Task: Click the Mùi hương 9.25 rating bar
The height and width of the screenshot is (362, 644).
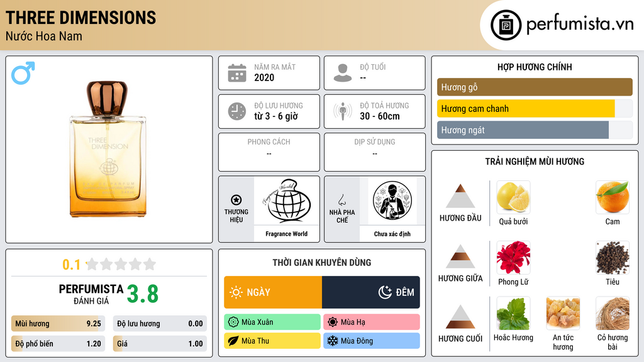Action: coord(58,324)
